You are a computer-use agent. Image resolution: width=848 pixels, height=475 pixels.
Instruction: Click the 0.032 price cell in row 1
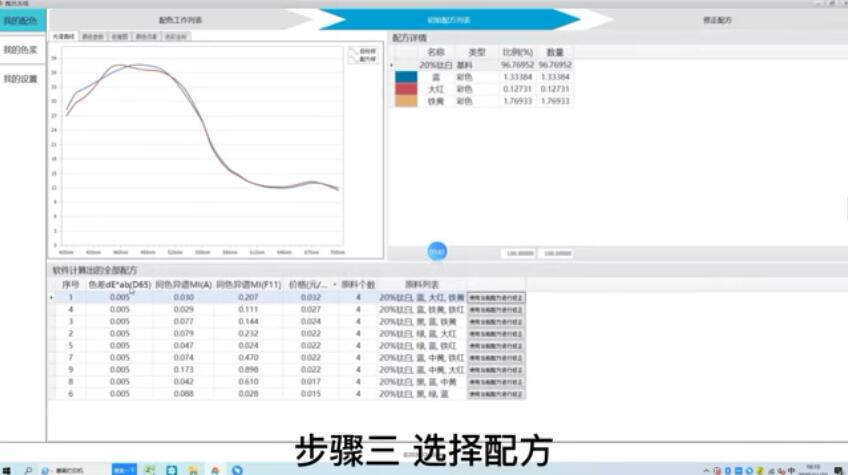click(310, 298)
